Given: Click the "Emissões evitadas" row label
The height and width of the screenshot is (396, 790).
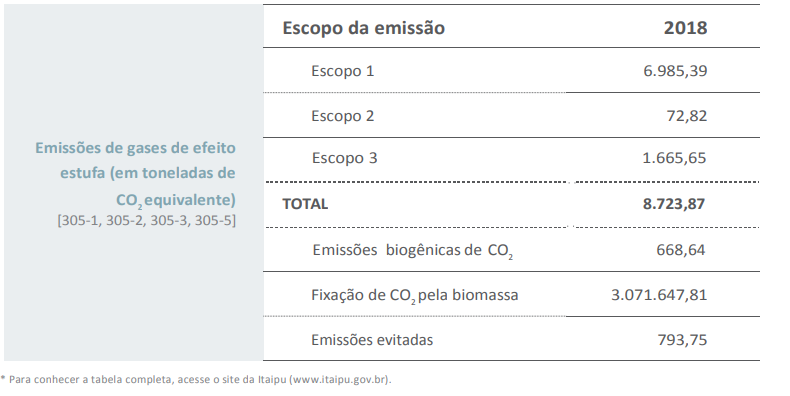Looking at the screenshot, I should click(x=372, y=340).
